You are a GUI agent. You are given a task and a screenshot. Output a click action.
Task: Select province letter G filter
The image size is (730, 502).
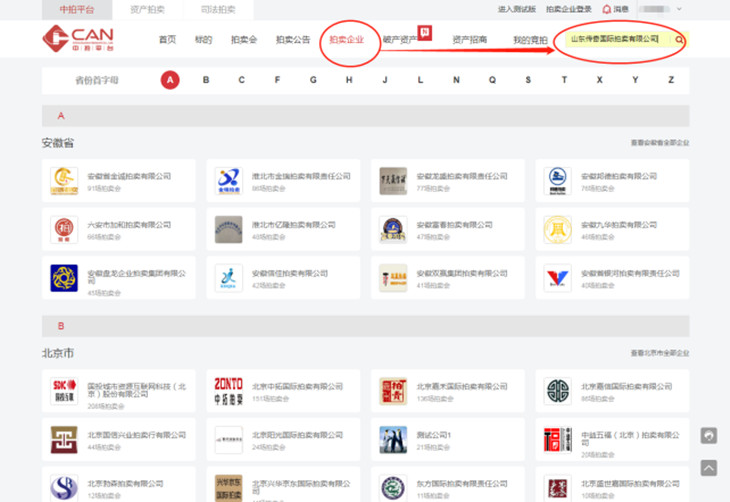coord(313,80)
